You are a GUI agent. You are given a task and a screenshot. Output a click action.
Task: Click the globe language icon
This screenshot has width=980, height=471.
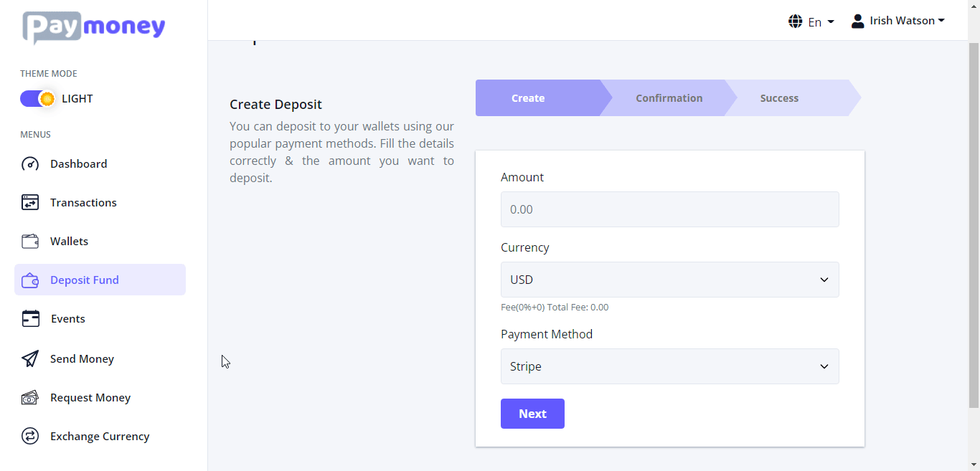click(795, 22)
